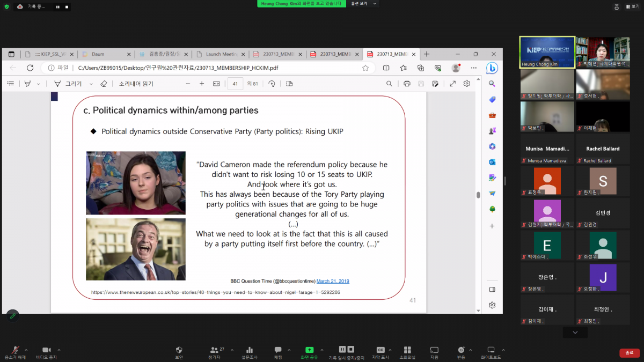Click the PDF print icon
Image resolution: width=644 pixels, height=362 pixels.
[407, 84]
